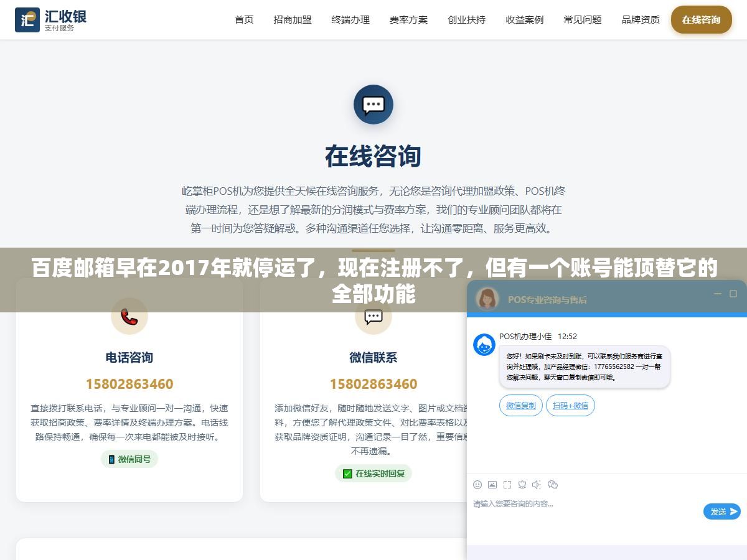Minimize the POS专业咨询与售后 chat window
The width and height of the screenshot is (747, 560).
pos(718,294)
